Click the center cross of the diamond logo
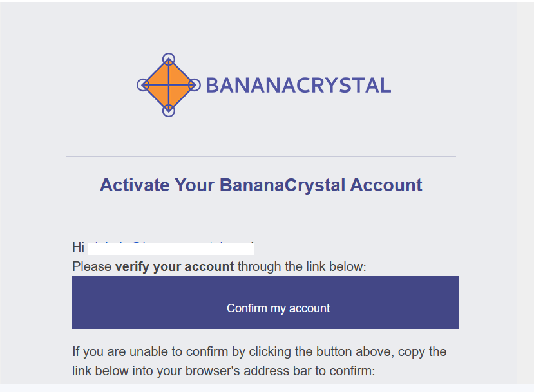The width and height of the screenshot is (534, 392). pos(169,85)
